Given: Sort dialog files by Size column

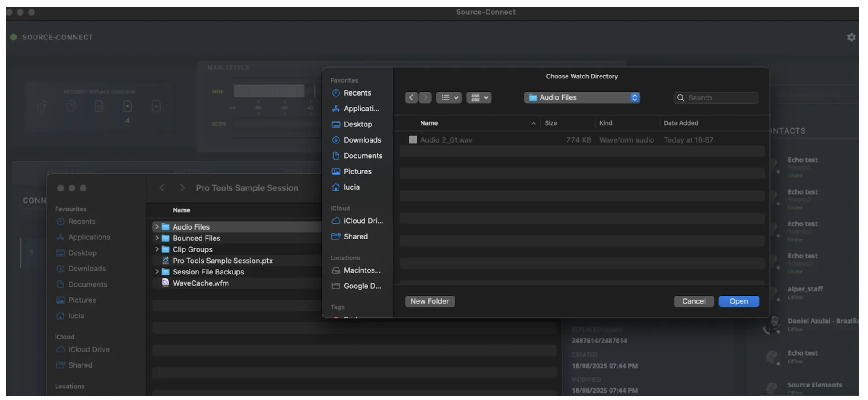Looking at the screenshot, I should [x=551, y=123].
